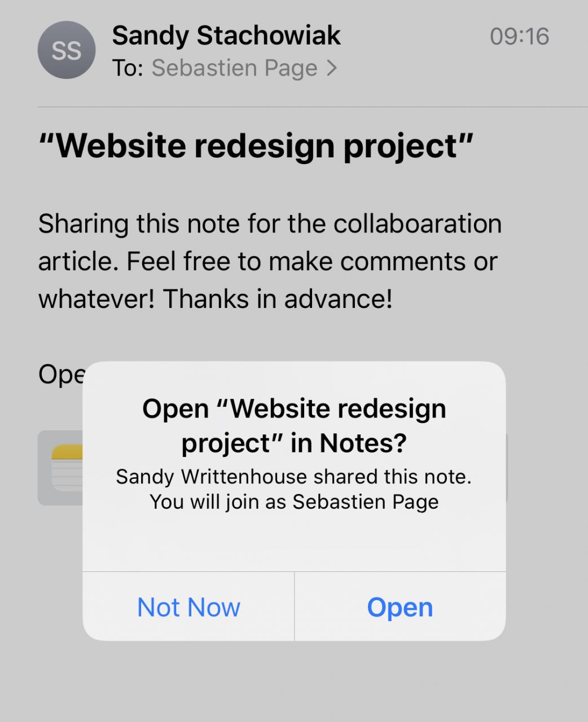
Task: Tap "You will join as Sebastien Page" line
Action: 294,501
